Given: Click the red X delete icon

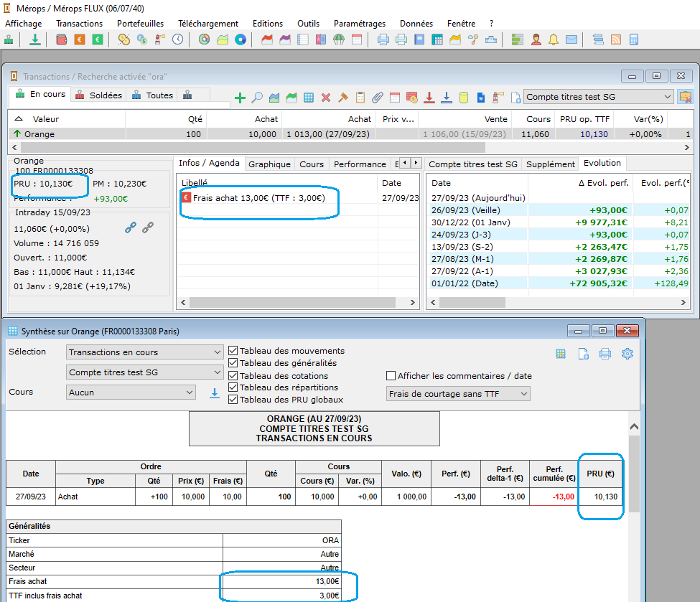Looking at the screenshot, I should [326, 98].
